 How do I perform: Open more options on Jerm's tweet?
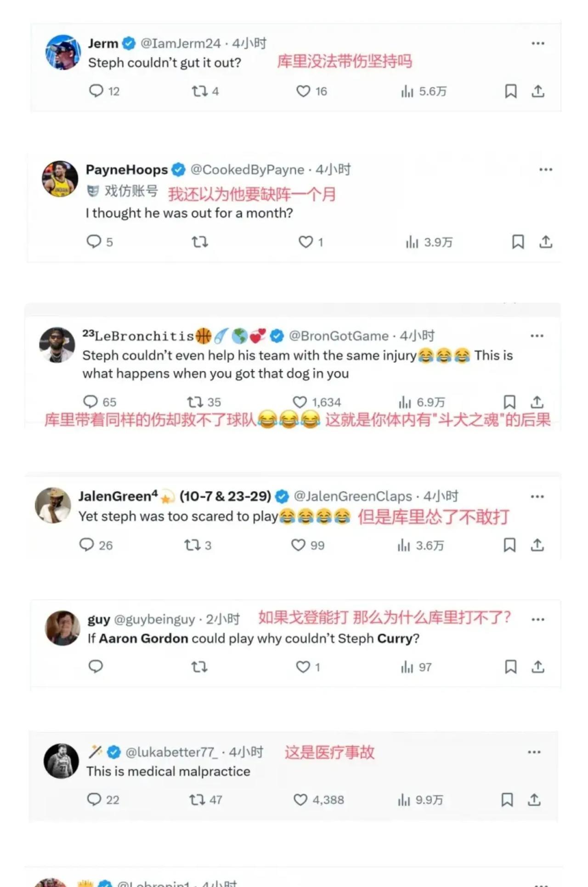click(538, 43)
